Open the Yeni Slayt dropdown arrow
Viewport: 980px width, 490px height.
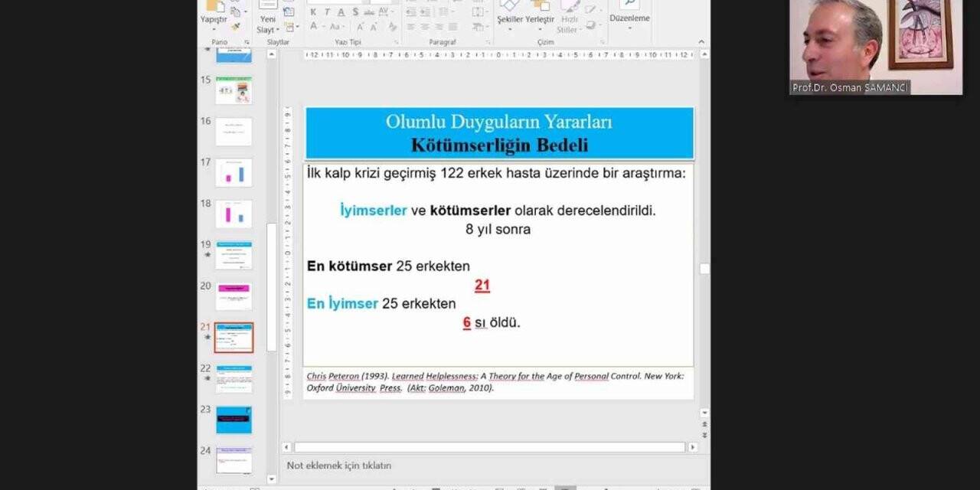click(x=277, y=30)
